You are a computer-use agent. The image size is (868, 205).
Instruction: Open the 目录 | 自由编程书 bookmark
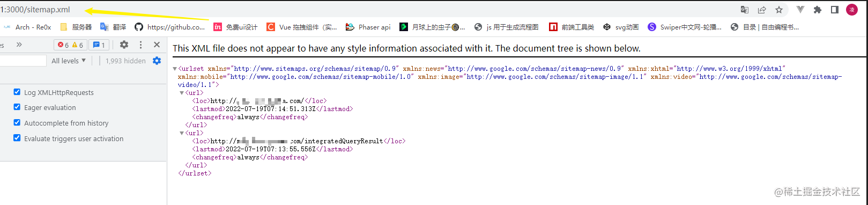coord(765,27)
